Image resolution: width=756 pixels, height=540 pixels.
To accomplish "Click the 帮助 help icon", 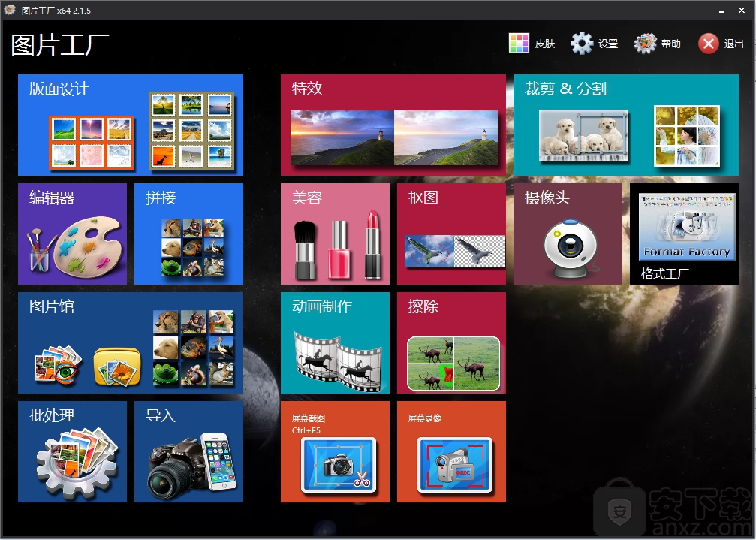I will tap(645, 44).
